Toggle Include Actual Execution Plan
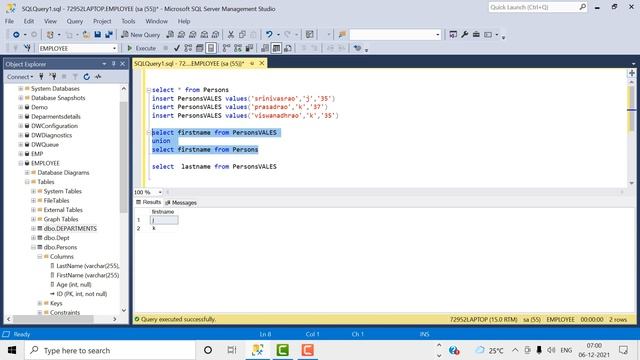 click(226, 48)
